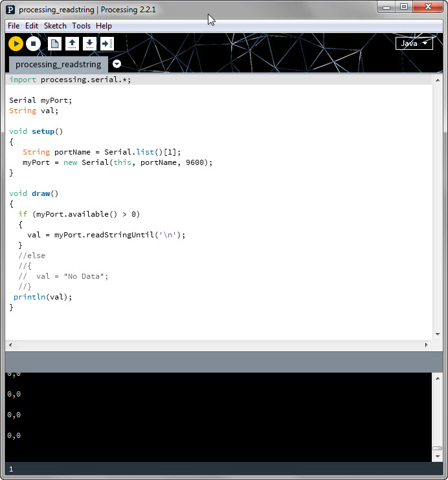Click the 'myPort = new Serial' line
This screenshot has height=480, width=448.
tap(117, 162)
